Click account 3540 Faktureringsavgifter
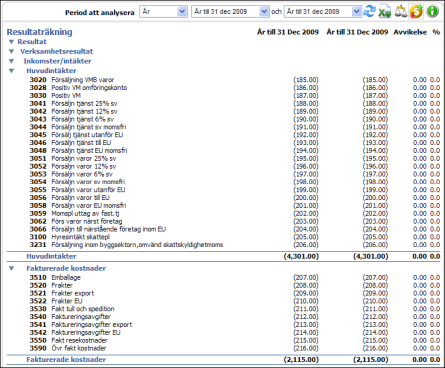 click(70, 317)
